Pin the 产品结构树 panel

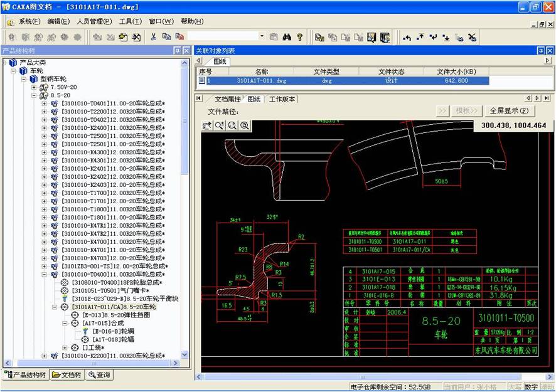[x=177, y=50]
